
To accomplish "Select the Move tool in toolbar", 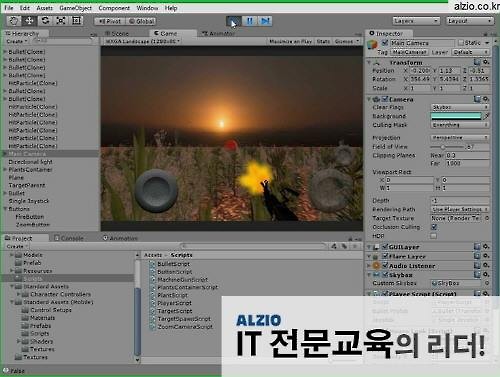I will pos(29,21).
